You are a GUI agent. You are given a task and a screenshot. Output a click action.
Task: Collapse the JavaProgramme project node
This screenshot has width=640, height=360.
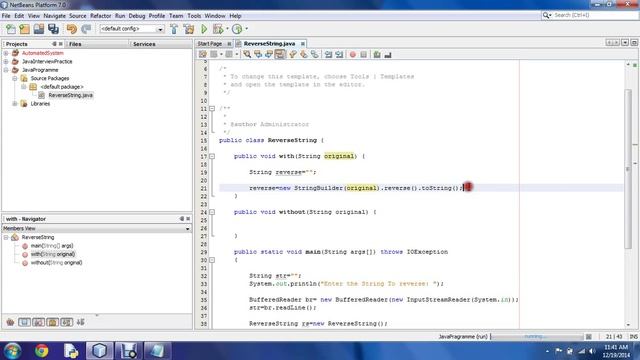[x=6, y=70]
